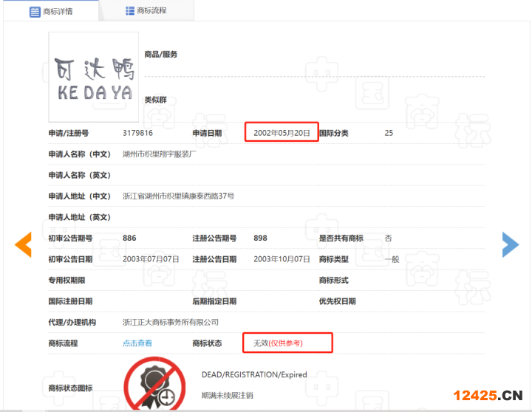Screen dimensions: 532x412
Task: Select the 国际注册日期 label
Action: 71,301
